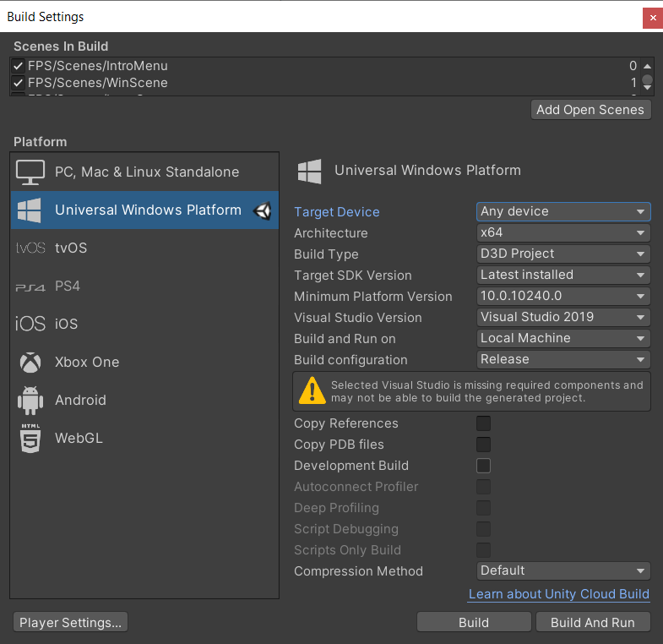Click the scenes list scrollbar thumb

pyautogui.click(x=647, y=79)
